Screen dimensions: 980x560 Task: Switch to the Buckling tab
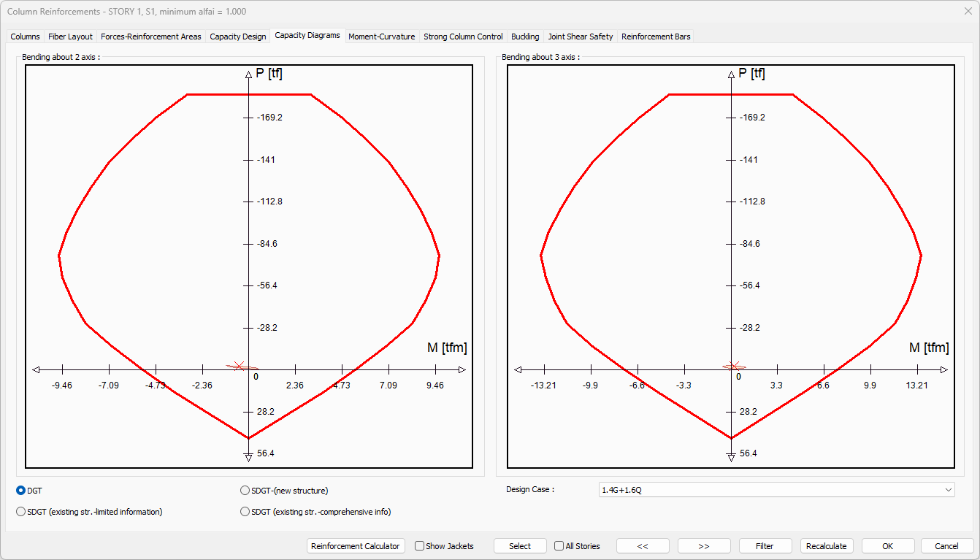click(525, 37)
